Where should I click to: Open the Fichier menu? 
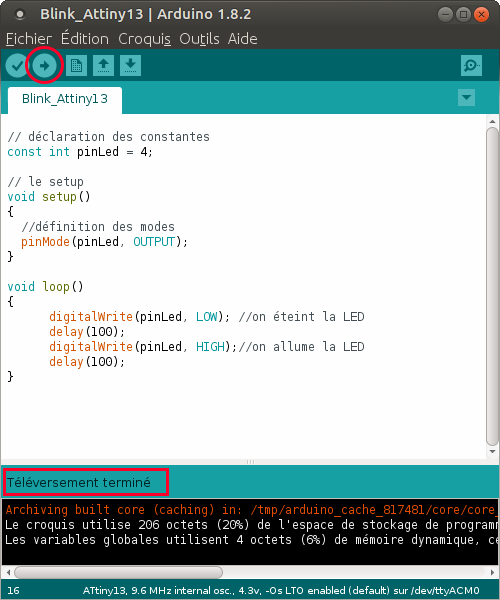click(29, 39)
